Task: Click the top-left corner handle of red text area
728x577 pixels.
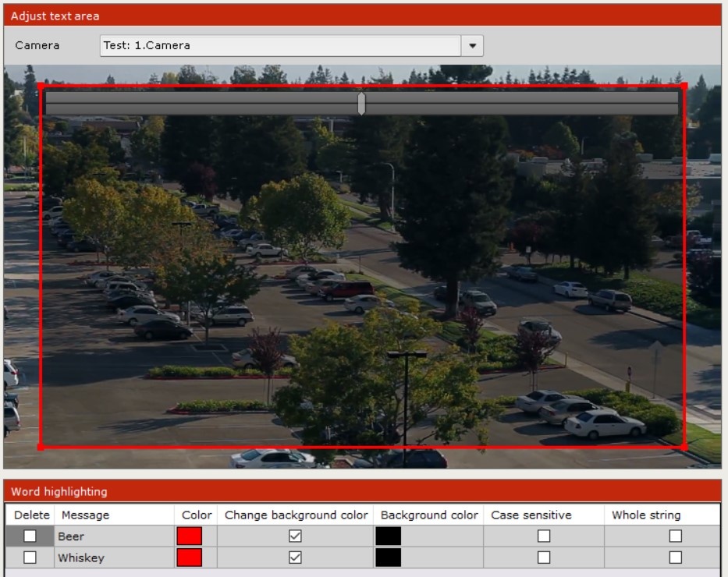Action: coord(41,86)
